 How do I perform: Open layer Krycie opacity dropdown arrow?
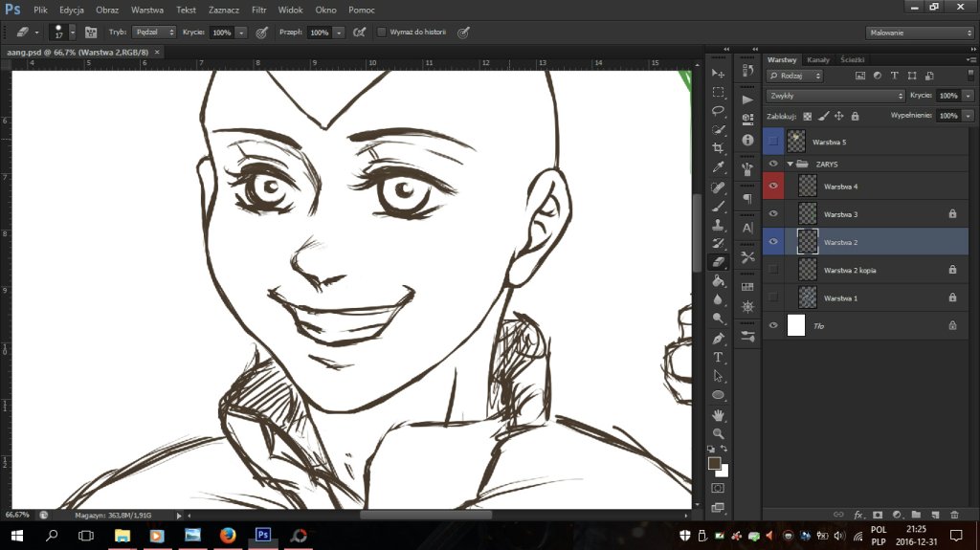pos(969,96)
